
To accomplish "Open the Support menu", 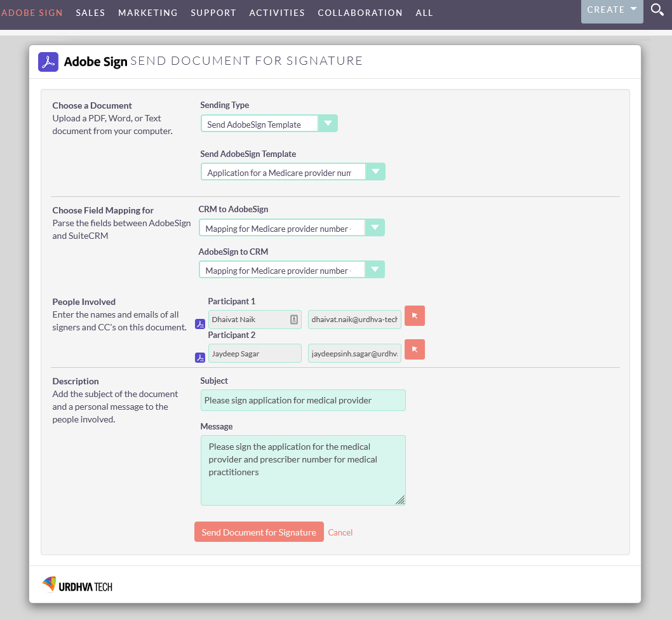I will coord(213,13).
